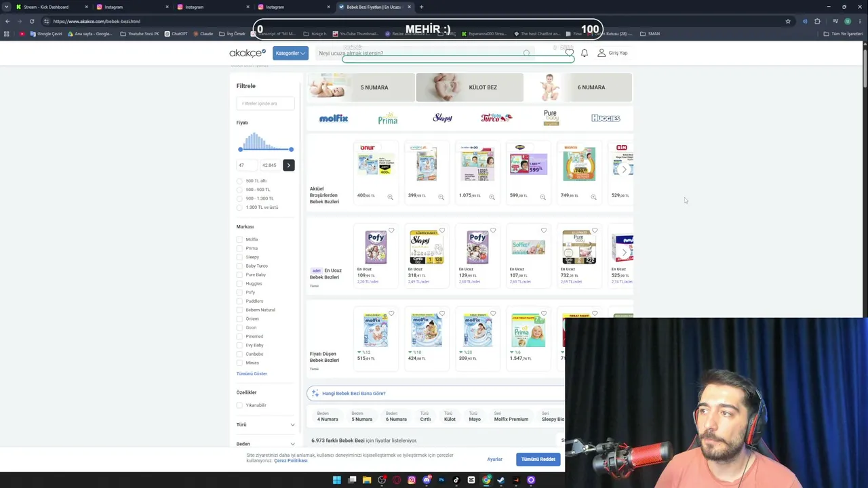Show next cheapest diapers with arrow
This screenshot has width=868, height=488.
pyautogui.click(x=625, y=252)
